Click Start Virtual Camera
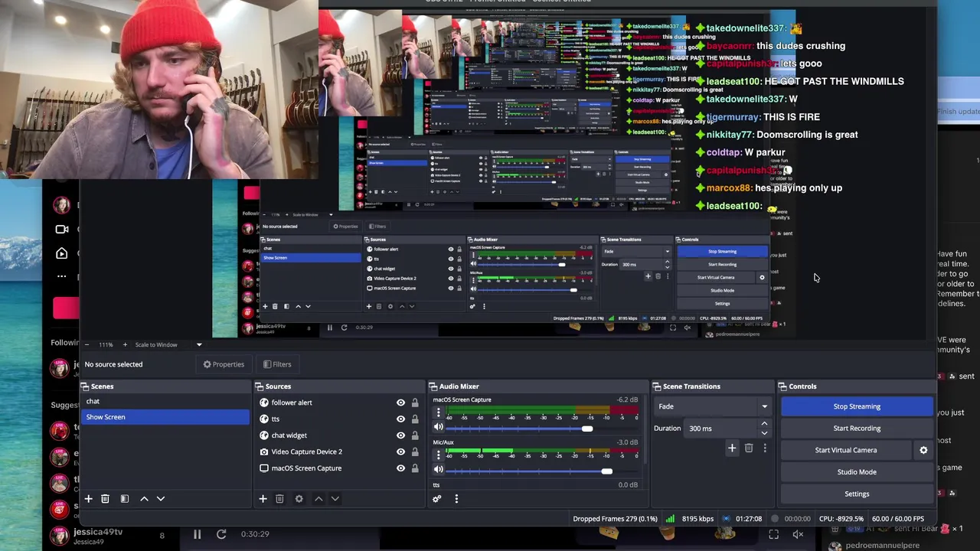This screenshot has height=551, width=980. click(845, 450)
